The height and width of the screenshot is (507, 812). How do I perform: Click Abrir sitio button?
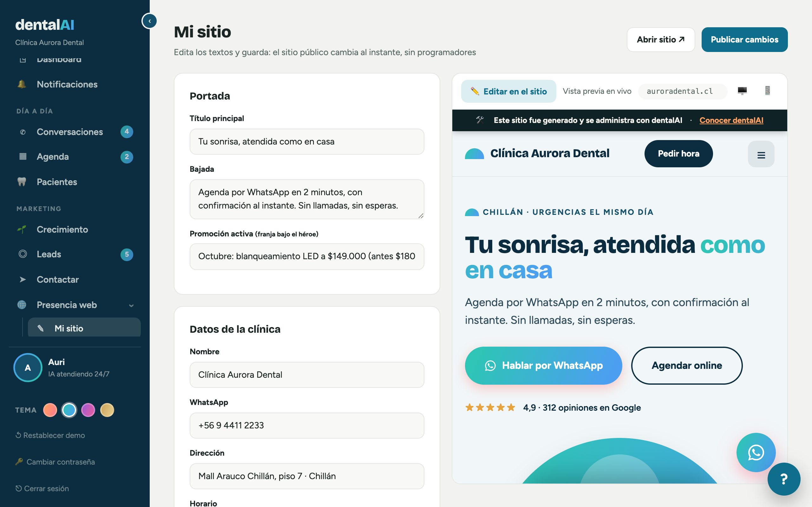(660, 40)
